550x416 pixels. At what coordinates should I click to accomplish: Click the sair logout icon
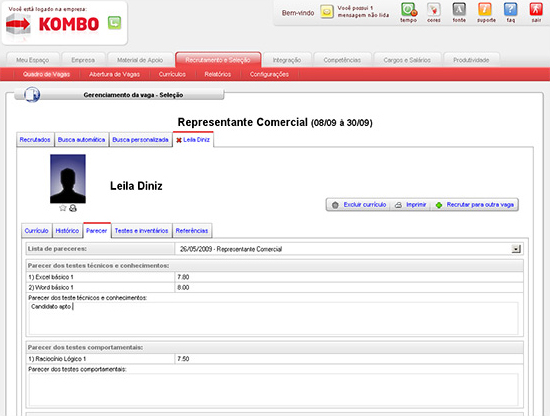click(536, 10)
